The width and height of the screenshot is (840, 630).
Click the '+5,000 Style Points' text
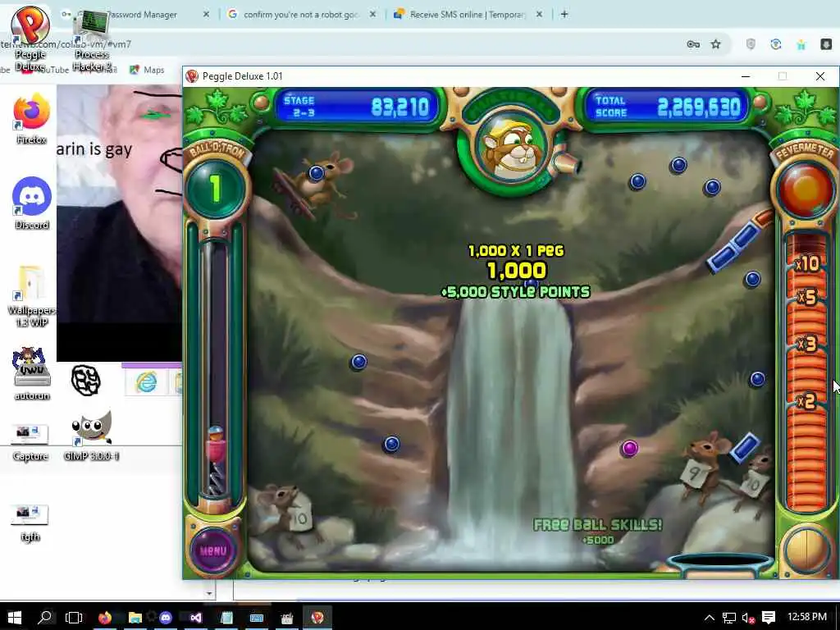[515, 292]
